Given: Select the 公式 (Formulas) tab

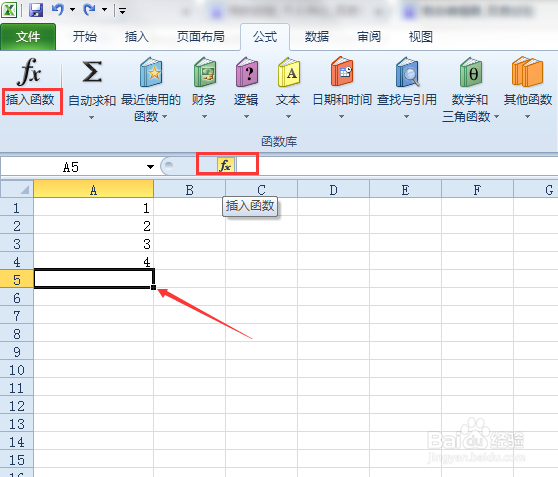Looking at the screenshot, I should 265,37.
